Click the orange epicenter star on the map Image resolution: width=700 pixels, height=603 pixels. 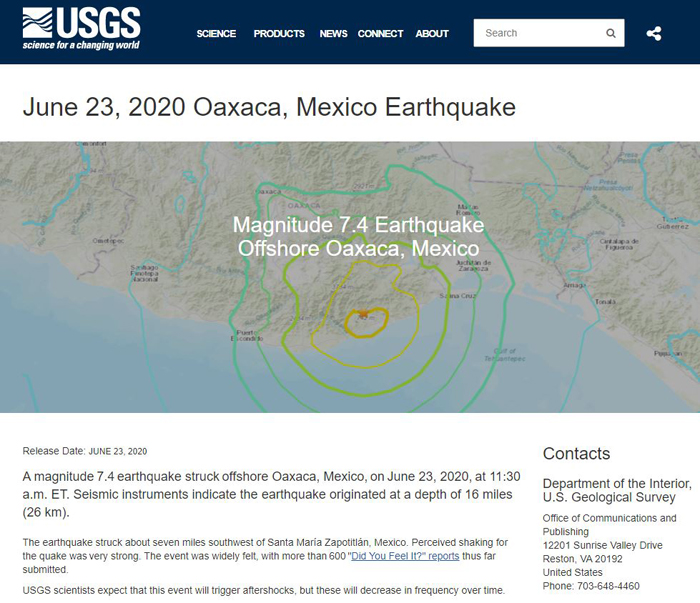click(x=363, y=313)
